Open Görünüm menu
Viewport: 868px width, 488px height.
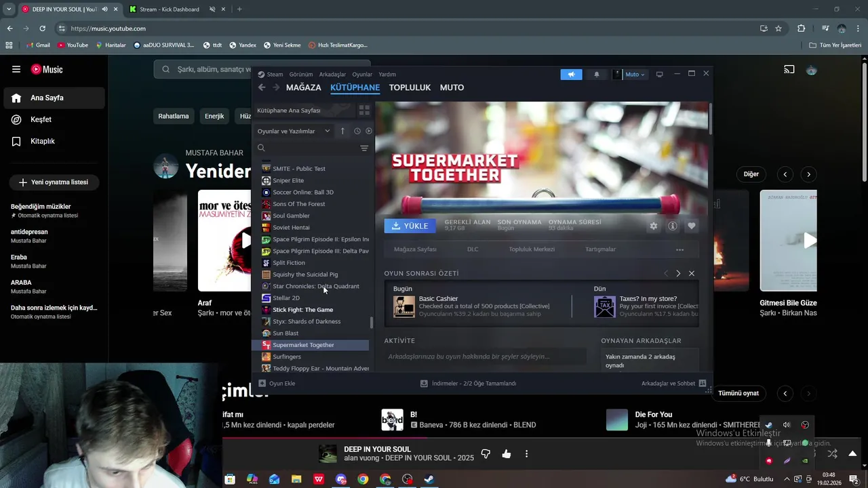point(301,75)
